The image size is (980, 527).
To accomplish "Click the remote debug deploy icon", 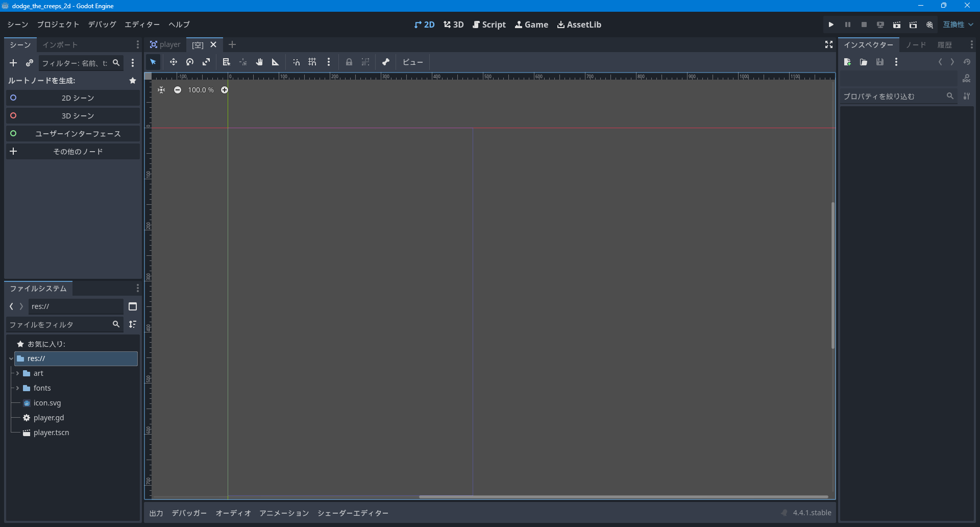I will tap(880, 25).
